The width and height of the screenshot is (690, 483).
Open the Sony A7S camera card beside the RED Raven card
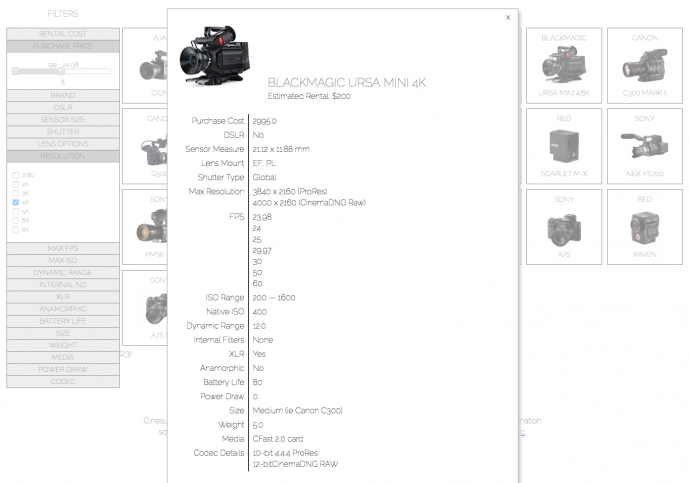tap(564, 227)
